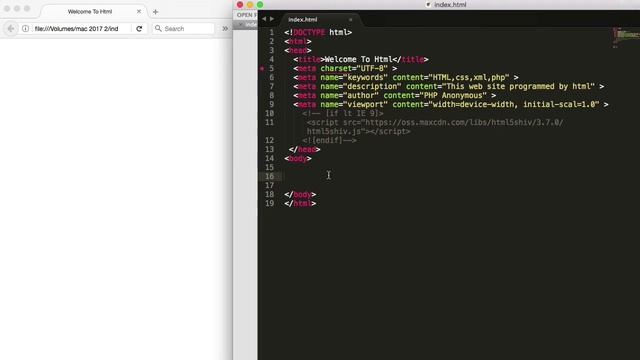640x360 pixels.
Task: Click the opening head tag on line 3
Action: [x=298, y=51]
